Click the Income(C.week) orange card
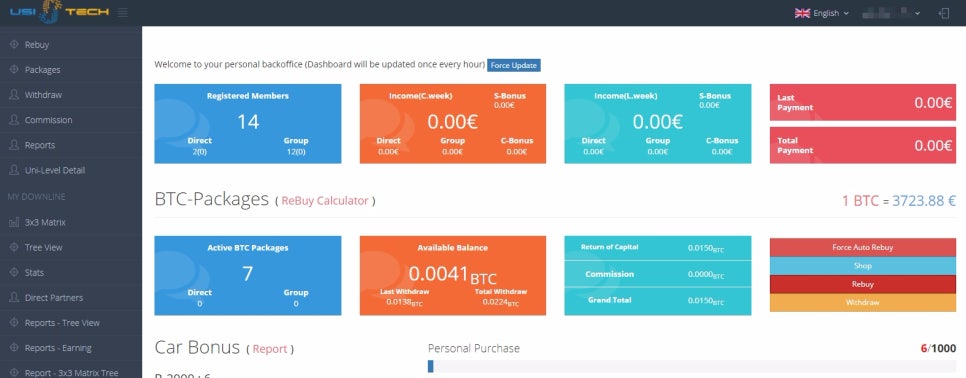The width and height of the screenshot is (966, 378). click(453, 124)
